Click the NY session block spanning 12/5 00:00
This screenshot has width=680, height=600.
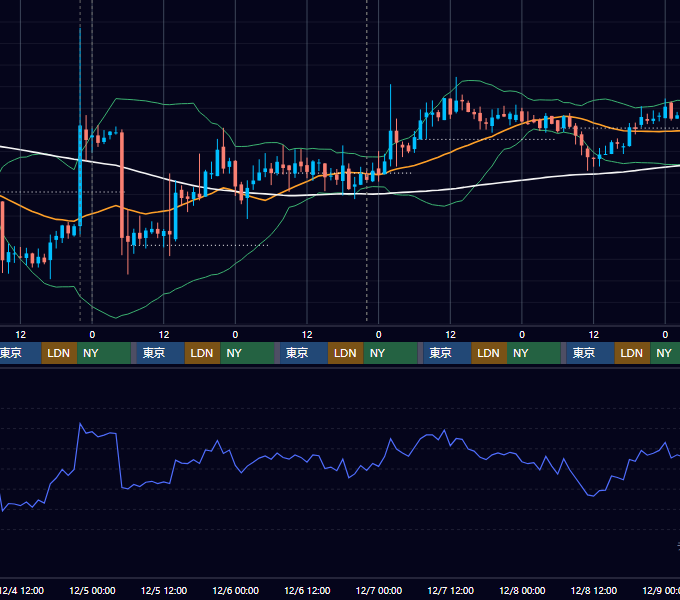tap(104, 353)
